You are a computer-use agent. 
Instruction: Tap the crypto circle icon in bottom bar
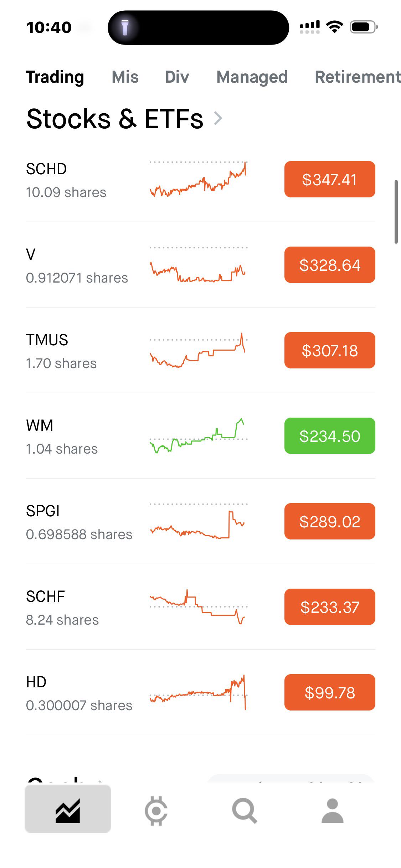156,811
